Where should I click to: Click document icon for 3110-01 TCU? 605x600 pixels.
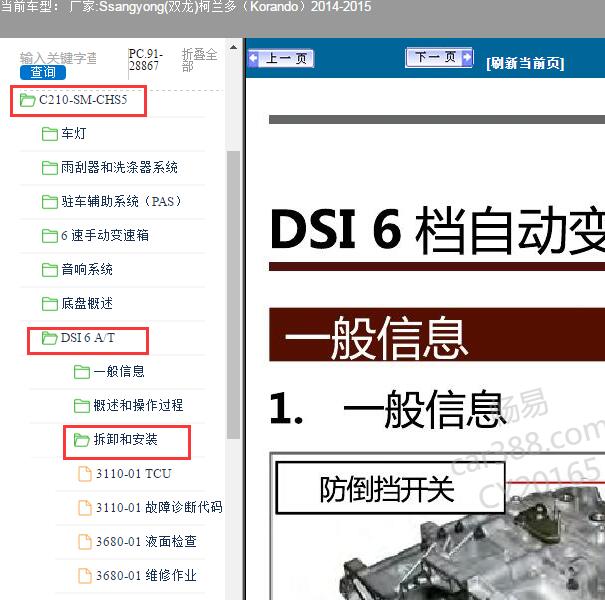tap(85, 474)
